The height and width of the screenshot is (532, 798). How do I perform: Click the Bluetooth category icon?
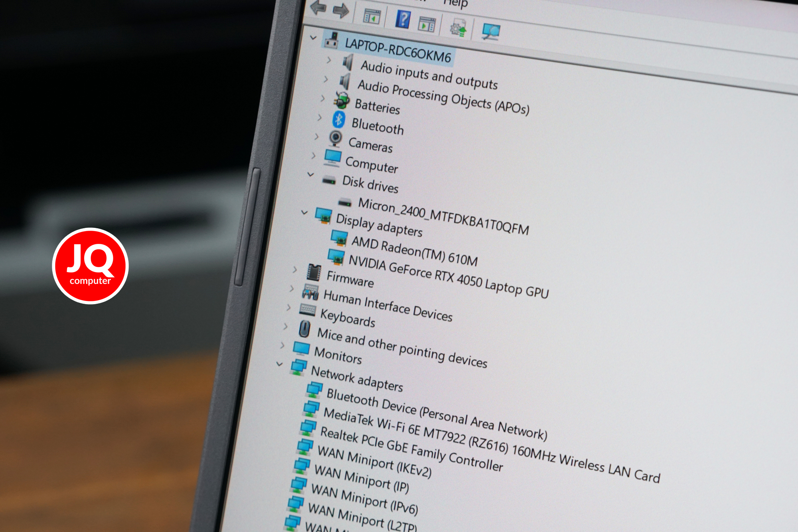coord(339,119)
